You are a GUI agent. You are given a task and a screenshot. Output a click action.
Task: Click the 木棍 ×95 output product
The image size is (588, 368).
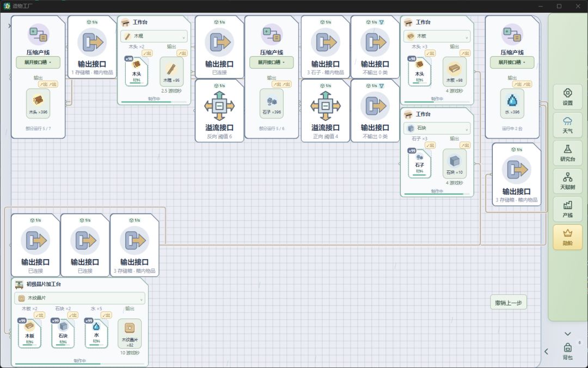pyautogui.click(x=171, y=72)
